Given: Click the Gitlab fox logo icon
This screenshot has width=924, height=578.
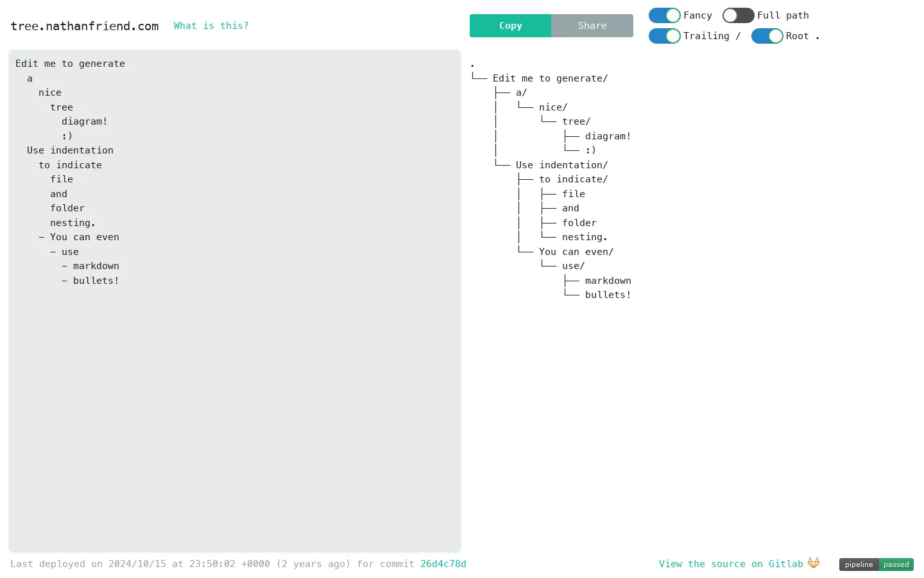Looking at the screenshot, I should point(814,563).
